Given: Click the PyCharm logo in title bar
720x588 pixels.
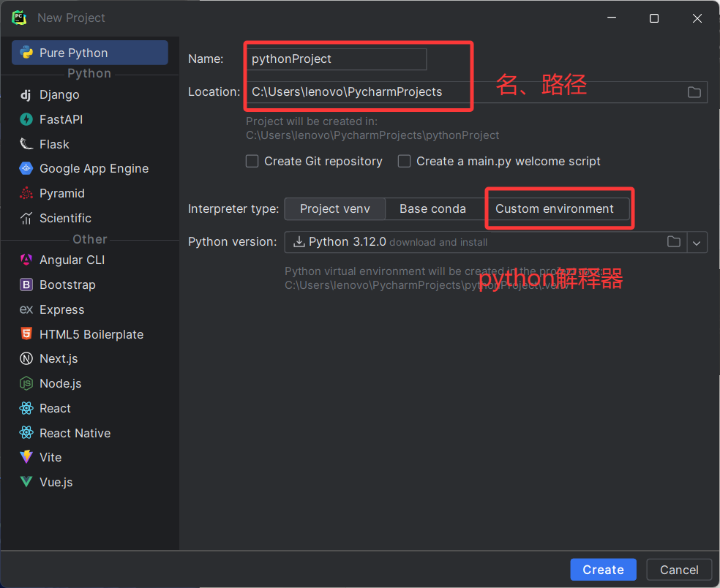Looking at the screenshot, I should point(19,18).
